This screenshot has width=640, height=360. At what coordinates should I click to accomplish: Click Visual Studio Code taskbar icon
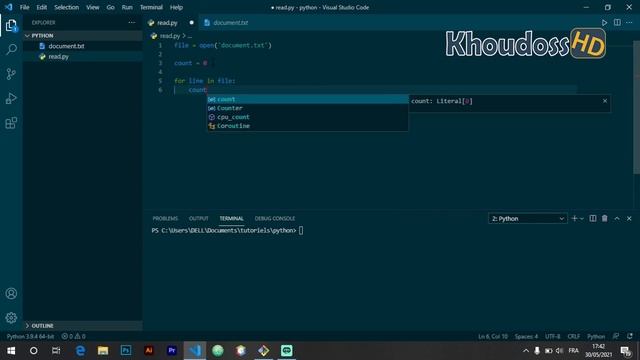pyautogui.click(x=195, y=351)
